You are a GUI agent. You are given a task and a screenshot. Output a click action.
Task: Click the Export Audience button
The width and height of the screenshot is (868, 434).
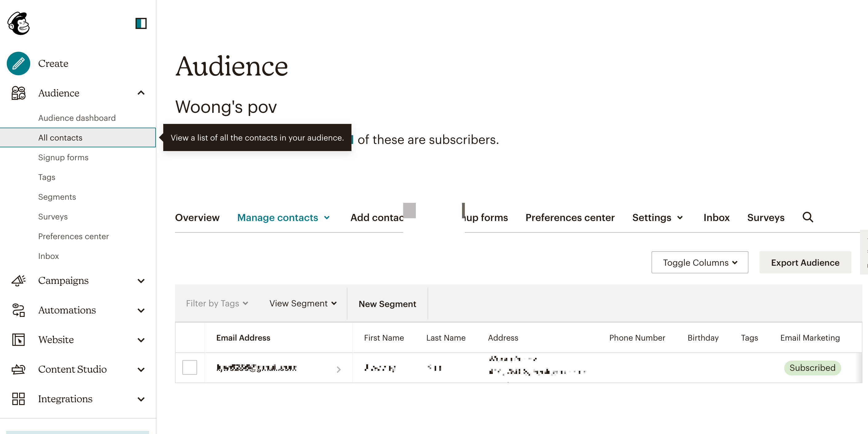pyautogui.click(x=805, y=262)
